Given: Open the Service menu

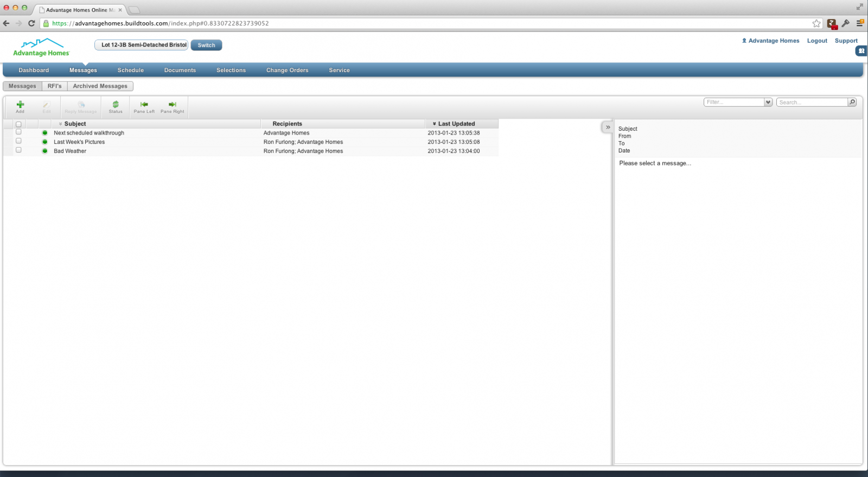Looking at the screenshot, I should pos(340,70).
